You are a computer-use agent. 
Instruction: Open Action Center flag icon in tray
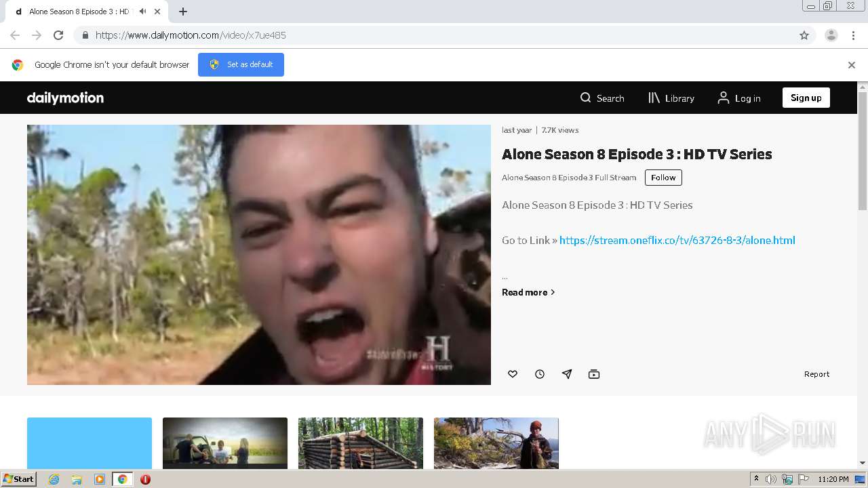[x=804, y=479]
